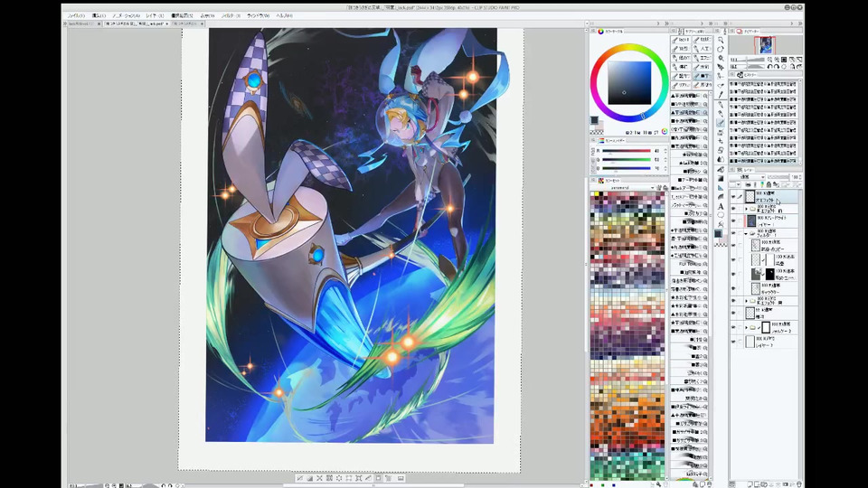Open the 編集(E) menu

click(x=99, y=15)
